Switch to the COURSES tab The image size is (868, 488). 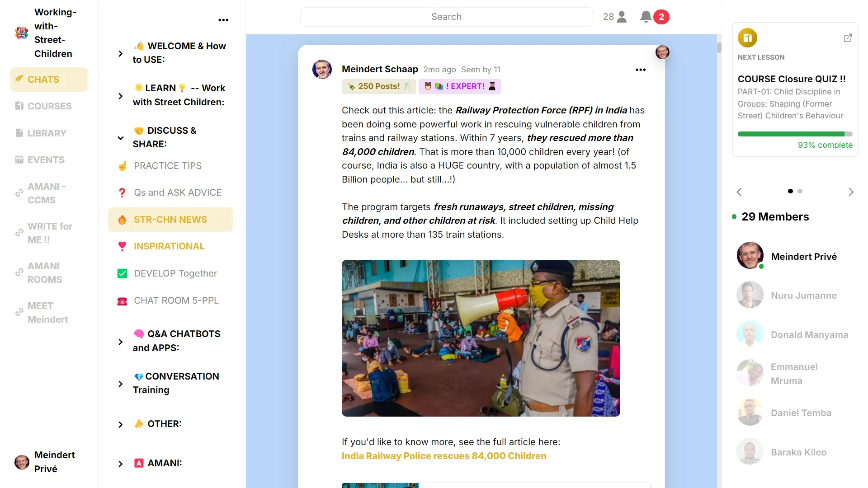pos(49,106)
